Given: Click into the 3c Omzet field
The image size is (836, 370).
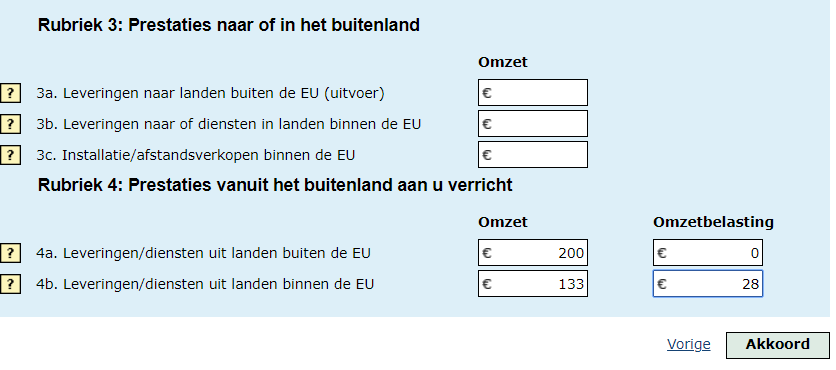Looking at the screenshot, I should (533, 155).
